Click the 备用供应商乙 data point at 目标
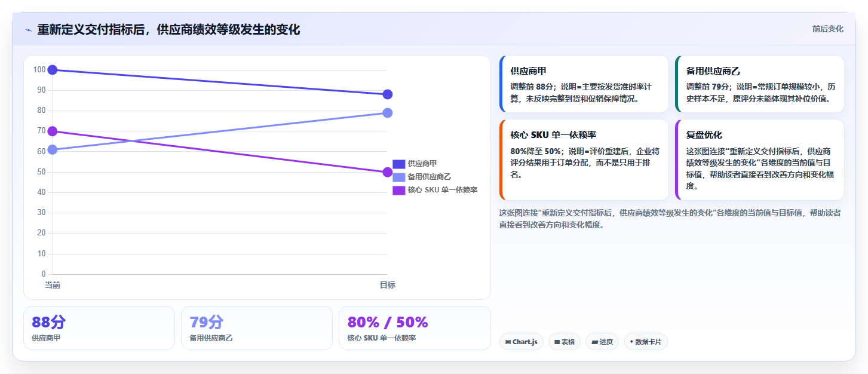The width and height of the screenshot is (868, 374). pos(387,113)
